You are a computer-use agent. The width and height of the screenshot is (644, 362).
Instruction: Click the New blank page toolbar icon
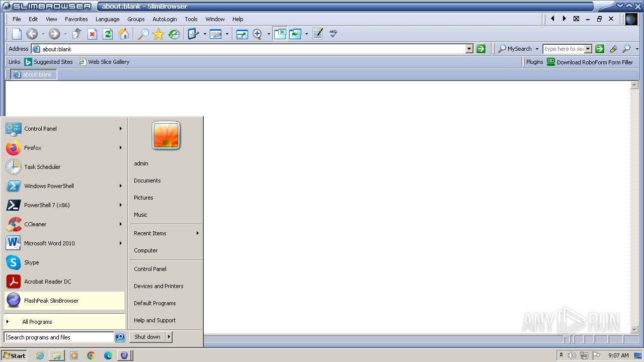pos(17,34)
